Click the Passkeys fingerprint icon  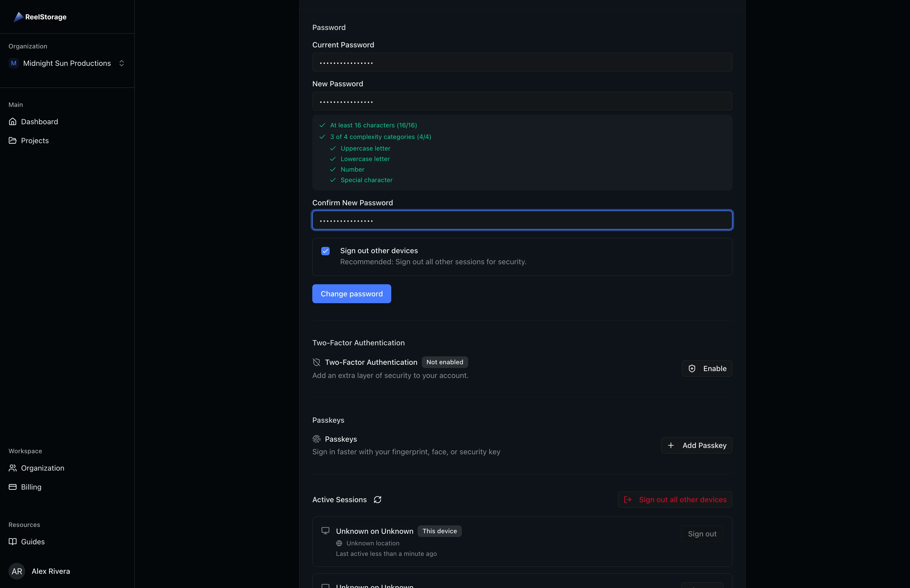click(316, 439)
